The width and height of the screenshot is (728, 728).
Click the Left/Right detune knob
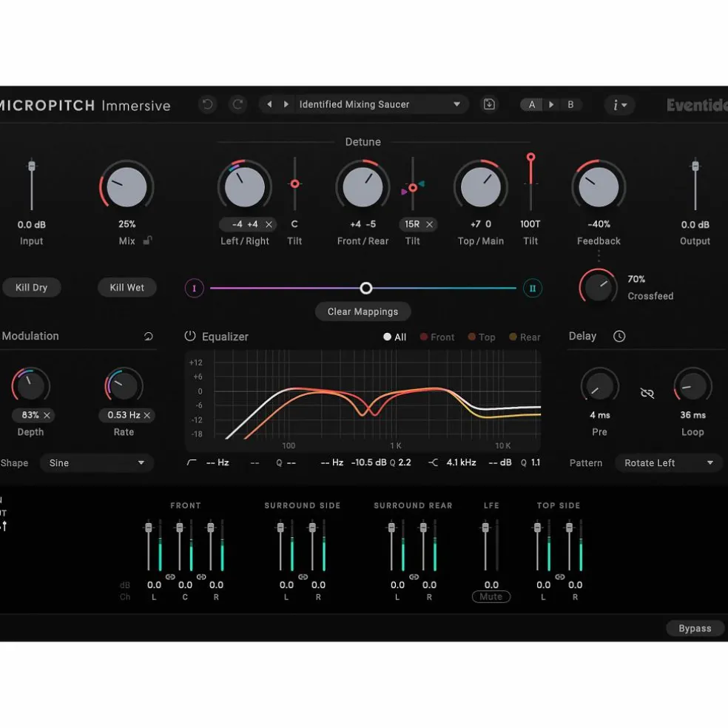coord(245,187)
